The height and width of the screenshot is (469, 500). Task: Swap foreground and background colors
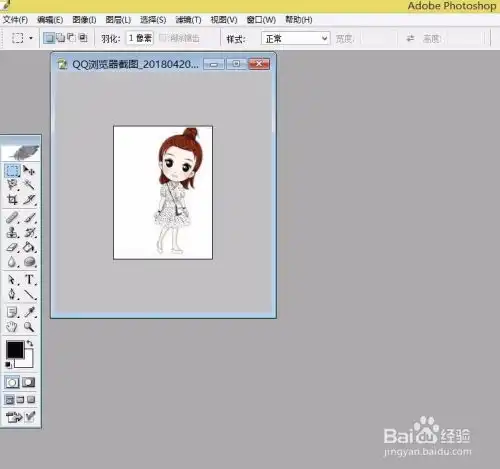click(30, 343)
